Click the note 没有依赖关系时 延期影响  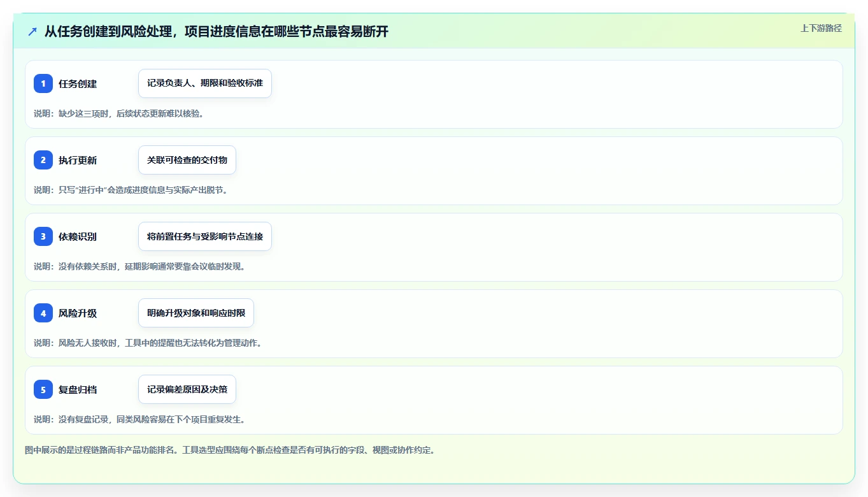click(x=139, y=266)
